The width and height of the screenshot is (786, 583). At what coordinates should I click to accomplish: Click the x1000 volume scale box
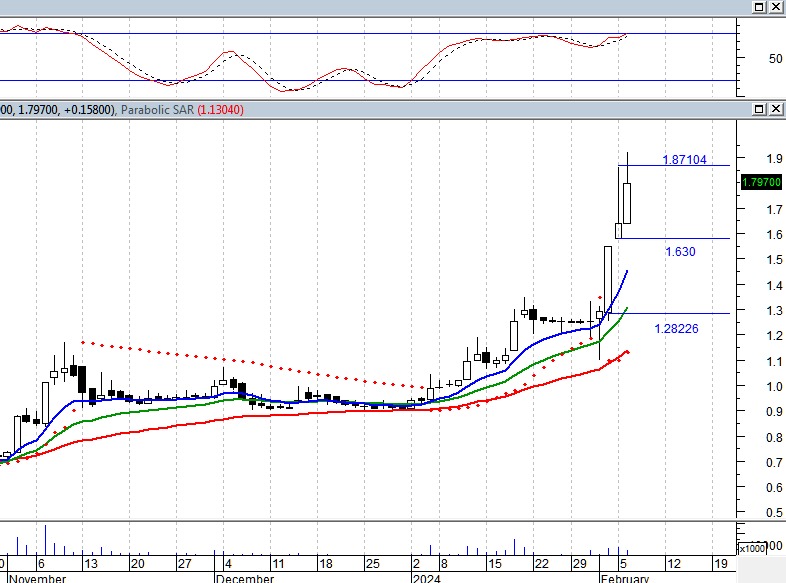[750, 548]
